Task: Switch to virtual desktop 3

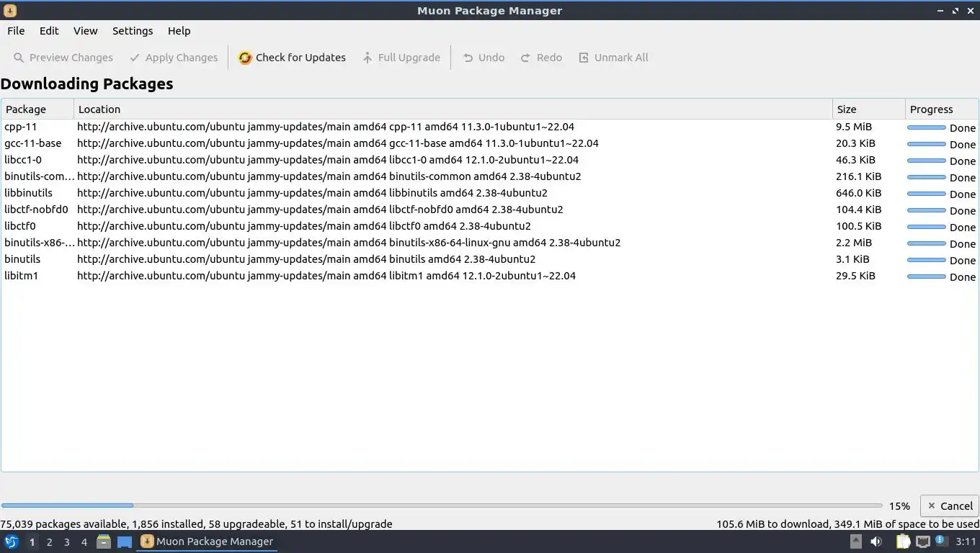Action: pyautogui.click(x=66, y=542)
